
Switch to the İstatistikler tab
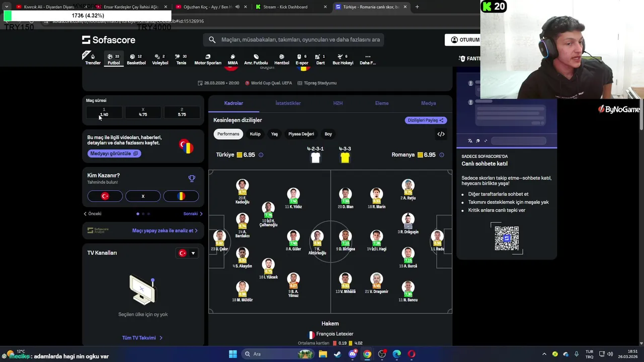[x=288, y=103]
